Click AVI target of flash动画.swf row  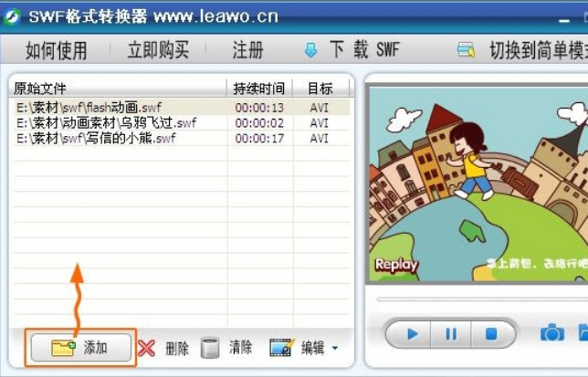(x=320, y=108)
